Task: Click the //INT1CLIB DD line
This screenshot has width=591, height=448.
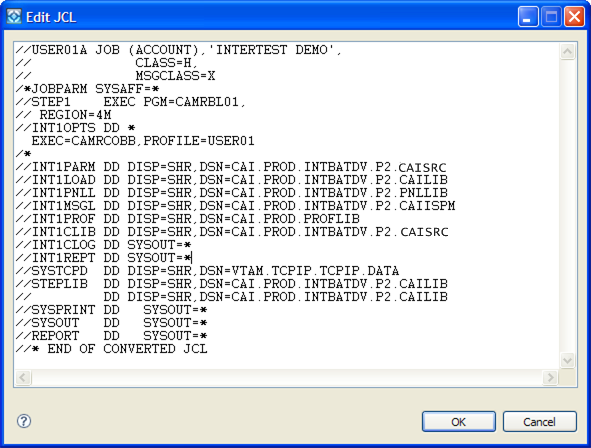Action: [x=232, y=232]
